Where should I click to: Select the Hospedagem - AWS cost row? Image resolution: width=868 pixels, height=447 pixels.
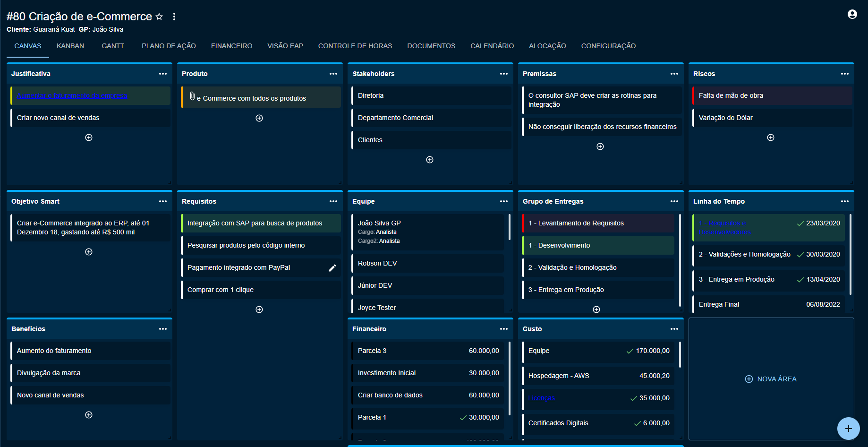pos(598,376)
